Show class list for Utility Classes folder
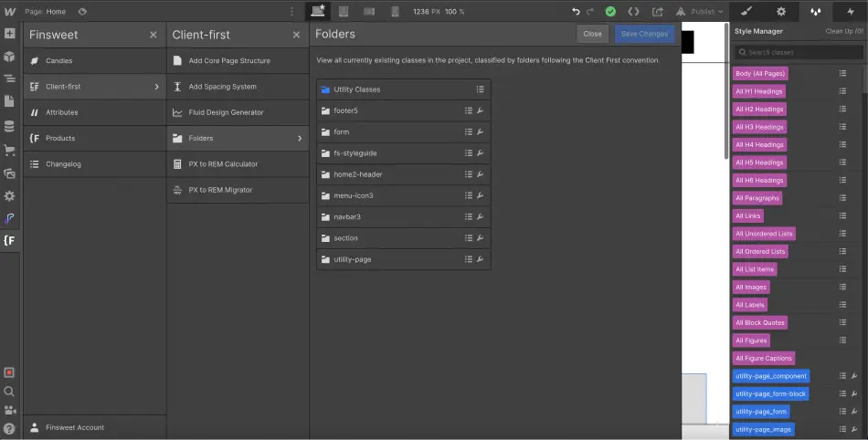 coord(480,89)
